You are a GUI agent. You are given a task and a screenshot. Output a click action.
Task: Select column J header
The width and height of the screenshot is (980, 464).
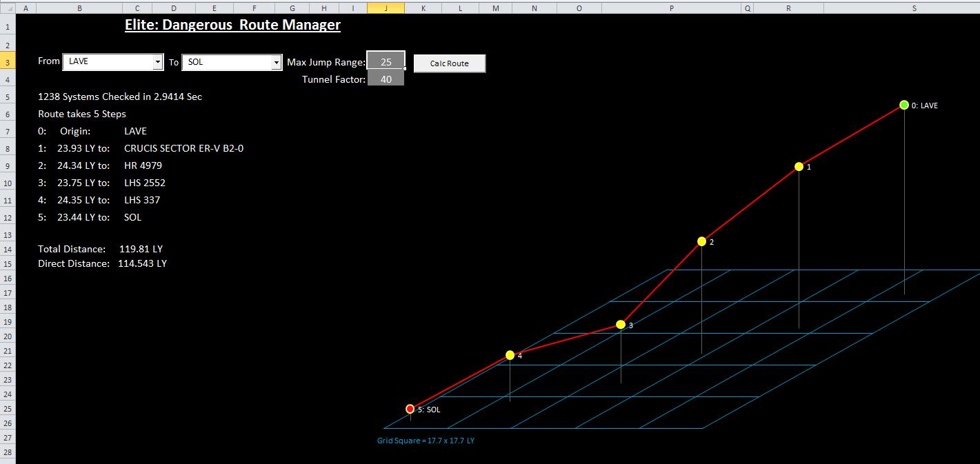point(386,8)
